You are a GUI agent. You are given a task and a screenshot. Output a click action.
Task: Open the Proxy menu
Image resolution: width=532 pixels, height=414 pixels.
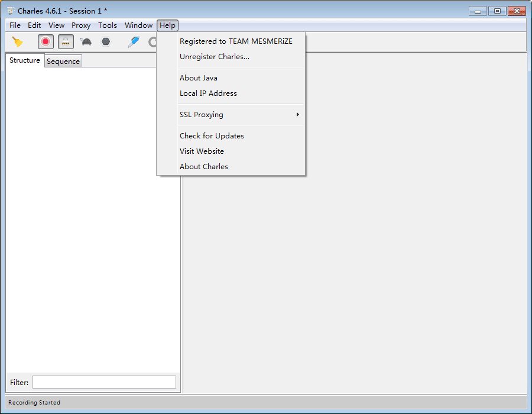click(81, 25)
